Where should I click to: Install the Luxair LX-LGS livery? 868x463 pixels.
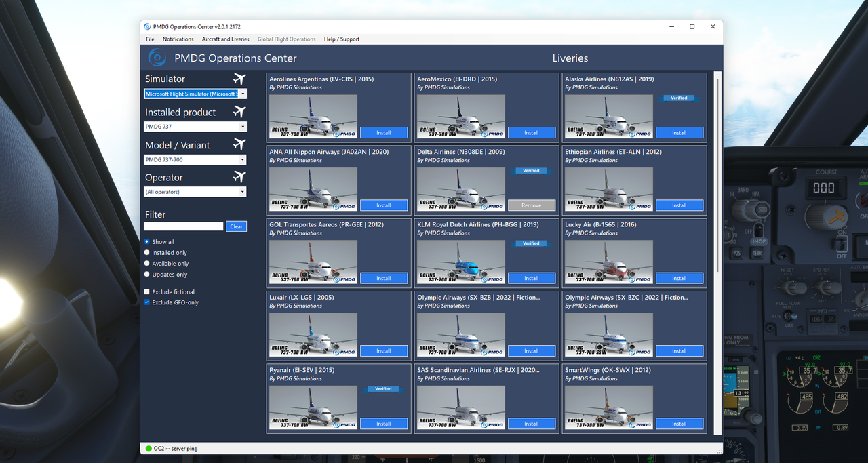click(x=384, y=351)
